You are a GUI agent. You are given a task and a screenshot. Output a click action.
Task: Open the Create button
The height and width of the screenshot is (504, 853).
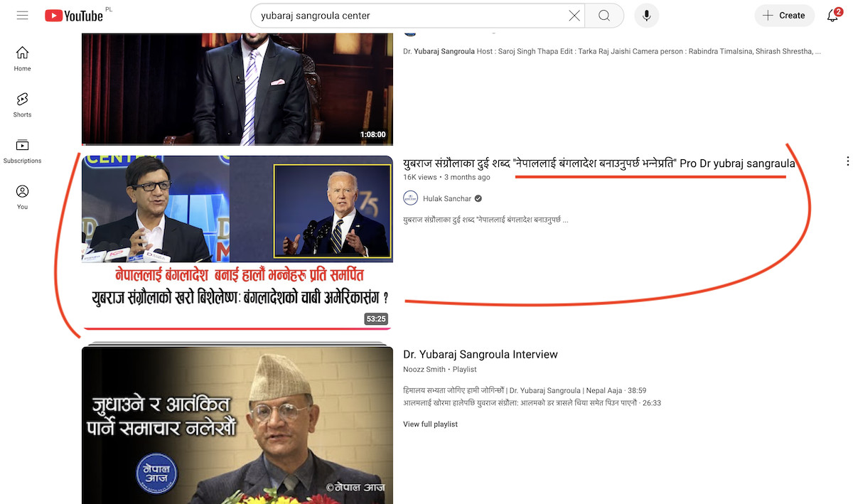[784, 16]
